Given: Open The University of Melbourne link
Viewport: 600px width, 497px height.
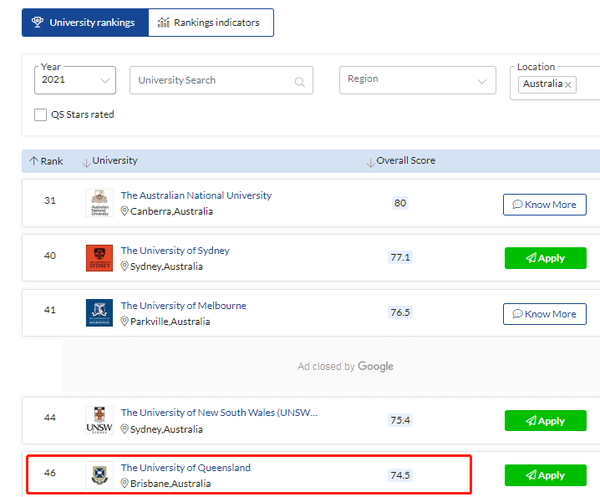Looking at the screenshot, I should 184,306.
